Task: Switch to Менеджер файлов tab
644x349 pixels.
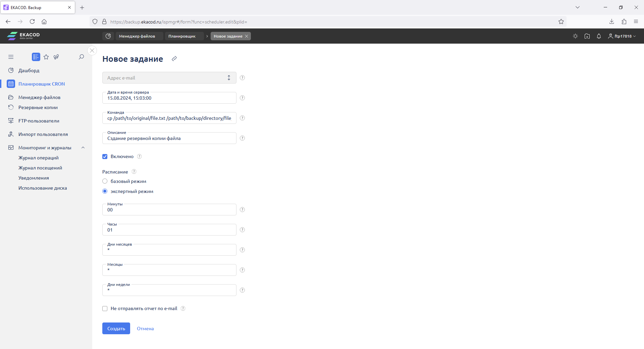Action: [x=137, y=36]
